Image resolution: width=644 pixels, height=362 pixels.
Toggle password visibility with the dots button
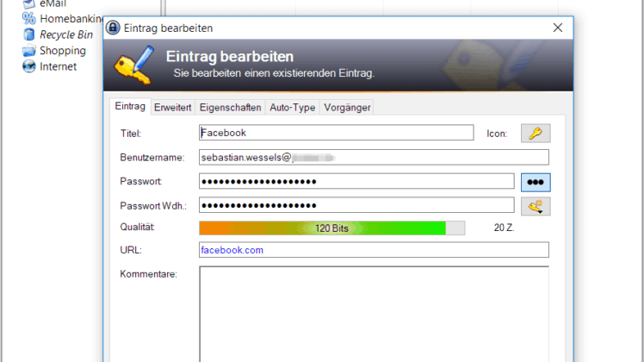point(536,182)
